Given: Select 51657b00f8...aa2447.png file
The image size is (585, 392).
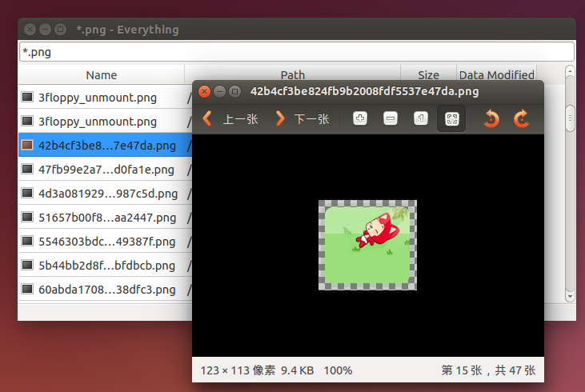Looking at the screenshot, I should pos(105,217).
